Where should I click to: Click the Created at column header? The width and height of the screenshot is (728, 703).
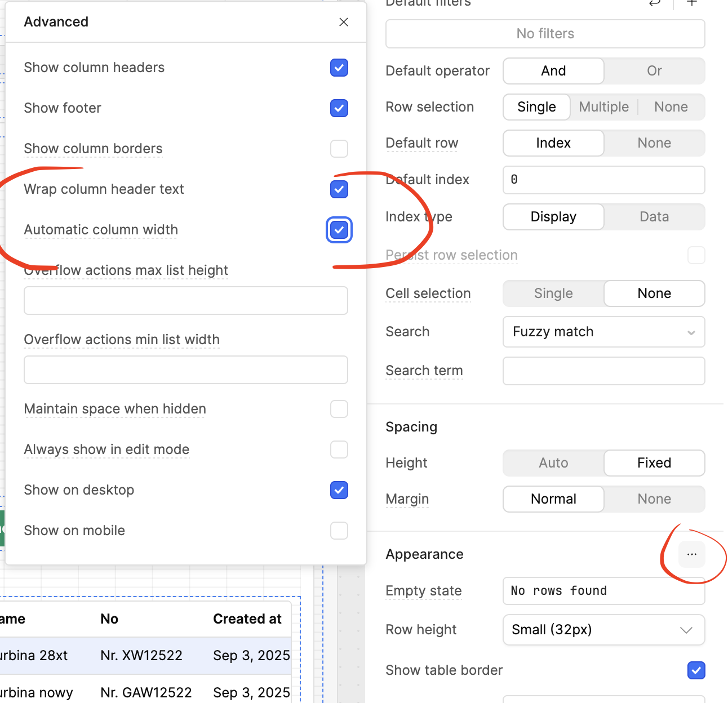pyautogui.click(x=247, y=619)
